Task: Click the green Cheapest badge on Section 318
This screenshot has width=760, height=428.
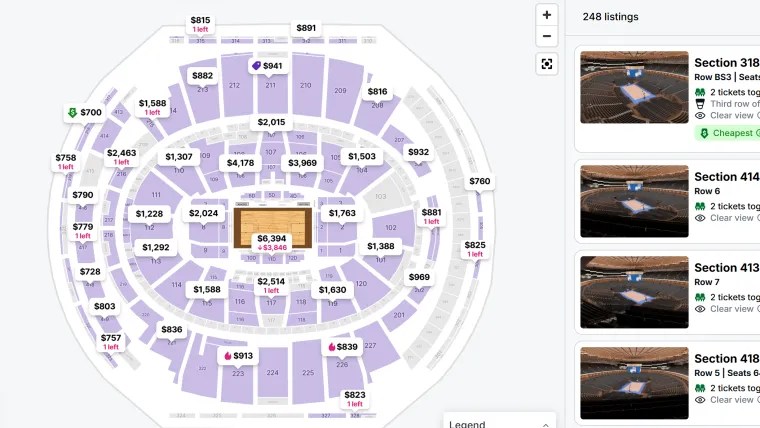Action: [x=727, y=133]
